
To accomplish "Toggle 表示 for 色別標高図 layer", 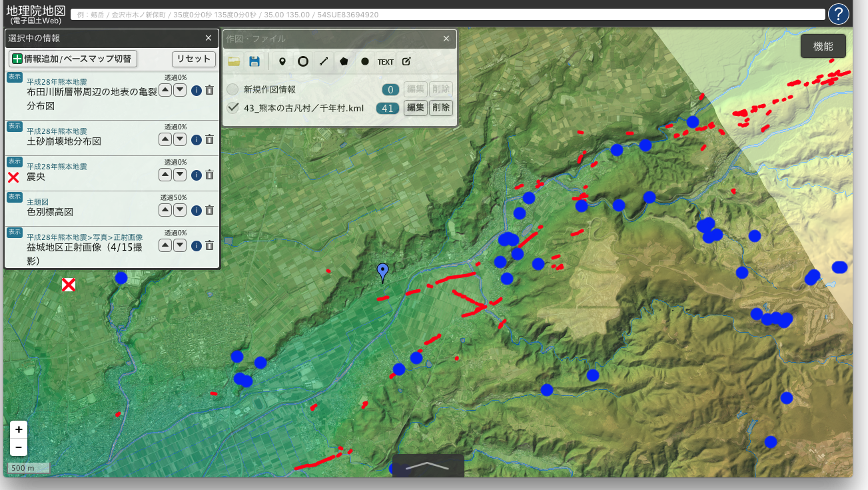I will point(15,197).
